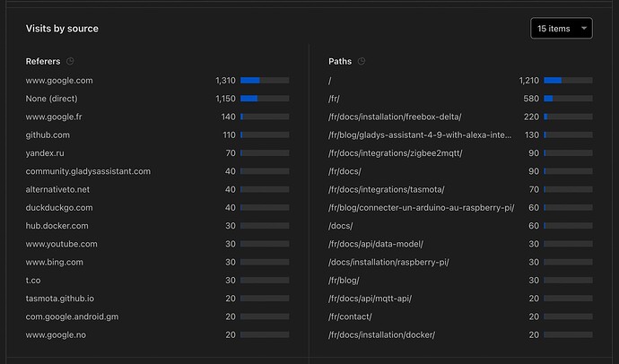
Task: Click the /fr/ path entry
Action: click(x=336, y=99)
